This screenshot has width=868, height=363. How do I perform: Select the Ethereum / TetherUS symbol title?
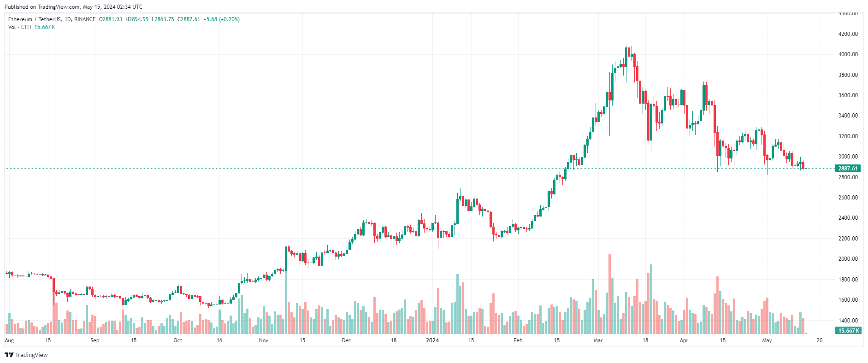click(52, 19)
